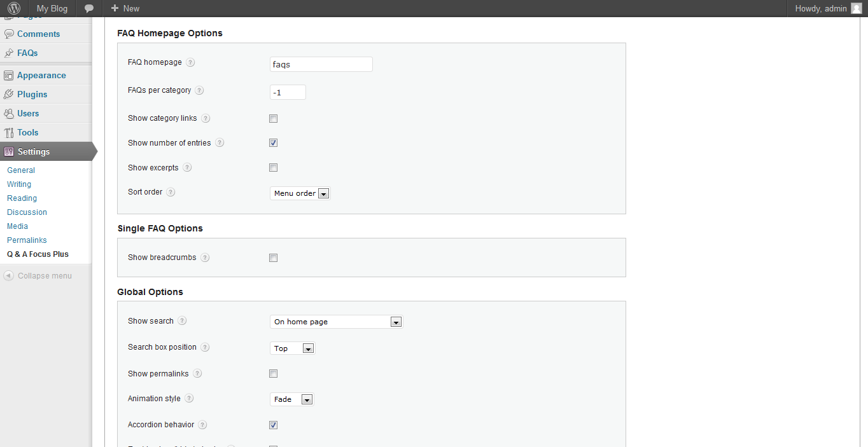This screenshot has width=868, height=447.
Task: Click the WordPress logo icon
Action: tap(14, 8)
